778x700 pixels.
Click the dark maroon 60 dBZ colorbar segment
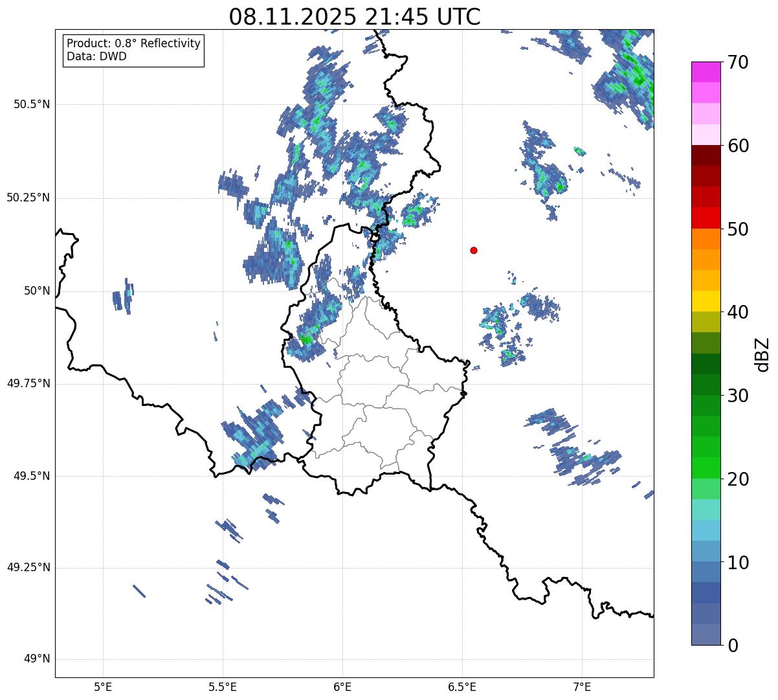[x=706, y=155]
